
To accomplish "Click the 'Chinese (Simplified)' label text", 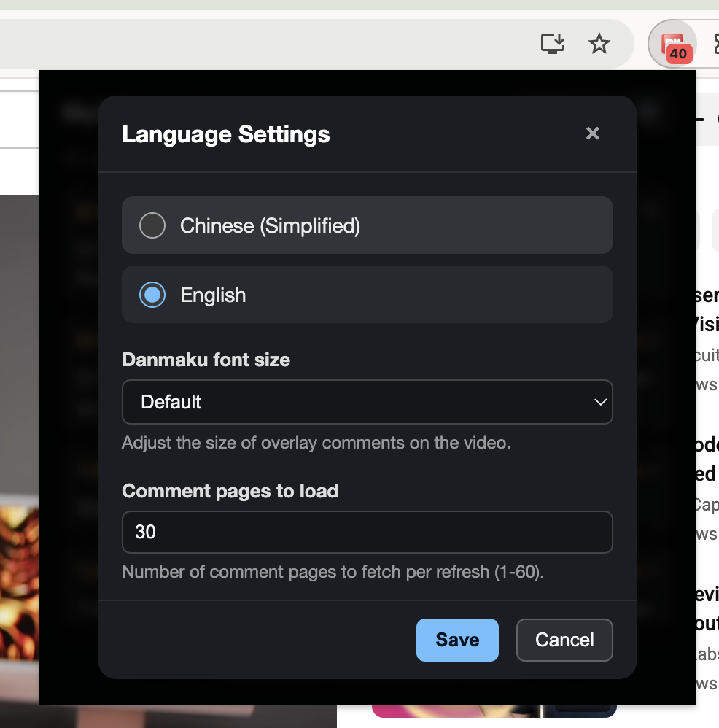I will [x=270, y=225].
